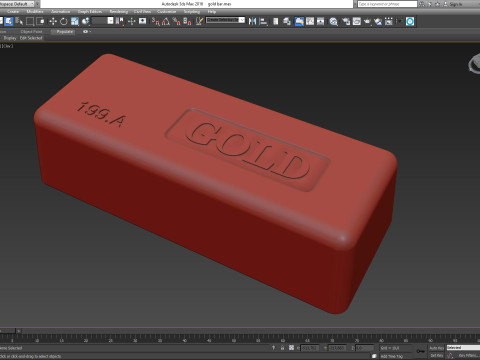The width and height of the screenshot is (480, 360).
Task: Toggle Spinner Snap
Action: click(187, 21)
